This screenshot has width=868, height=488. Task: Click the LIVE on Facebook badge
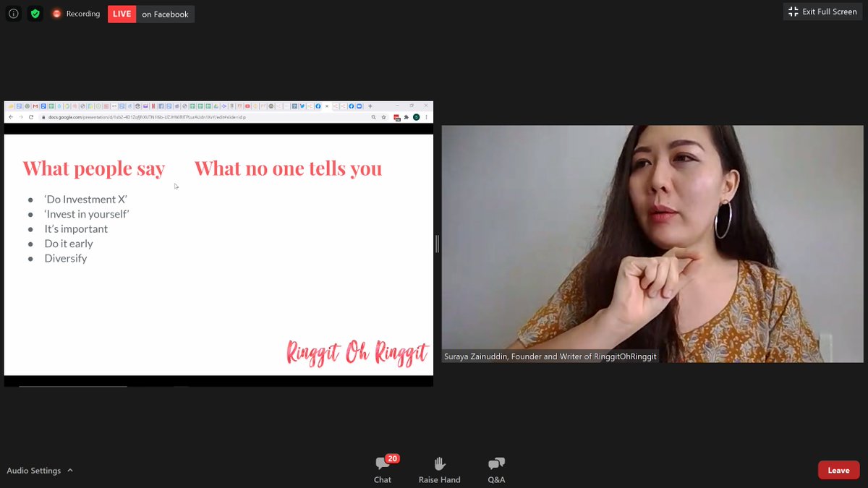point(151,14)
